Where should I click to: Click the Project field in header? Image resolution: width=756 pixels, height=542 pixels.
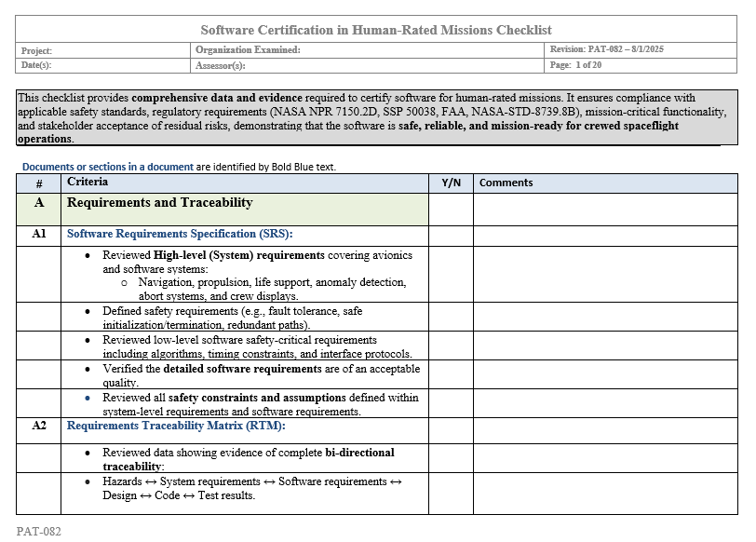tap(103, 50)
